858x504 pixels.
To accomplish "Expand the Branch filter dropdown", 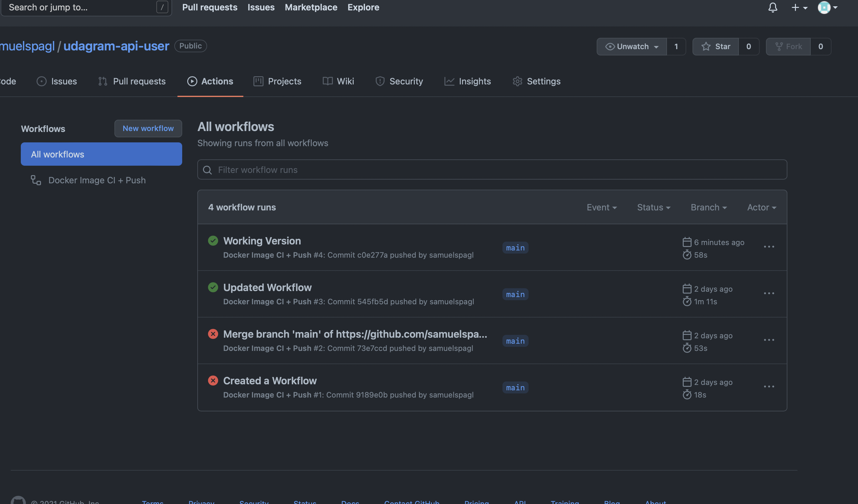I will 709,207.
